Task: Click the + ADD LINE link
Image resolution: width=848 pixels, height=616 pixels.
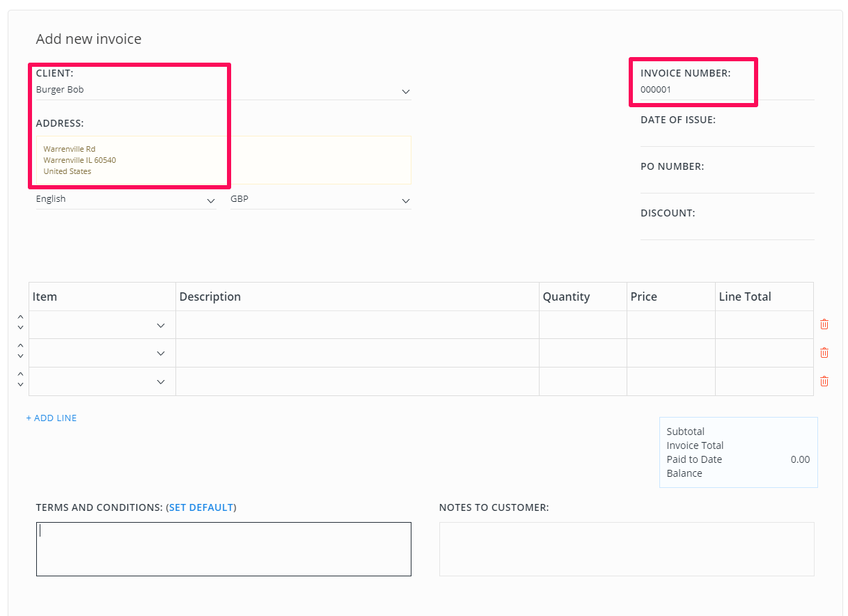Action: point(52,418)
